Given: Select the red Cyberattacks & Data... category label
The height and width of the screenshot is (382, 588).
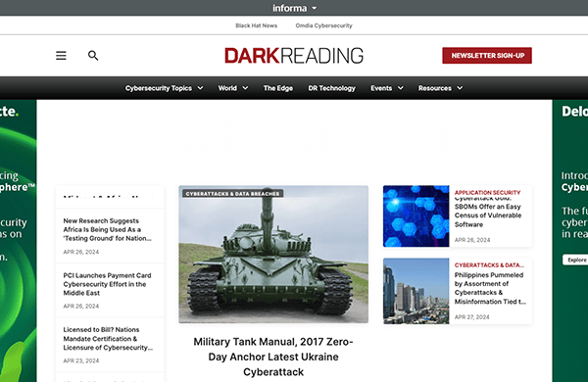Looking at the screenshot, I should tap(489, 265).
